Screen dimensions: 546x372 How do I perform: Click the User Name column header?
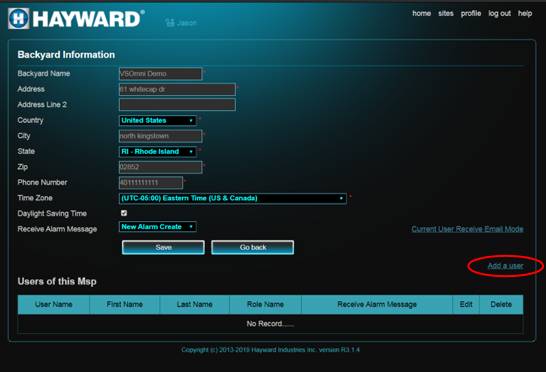[x=54, y=304]
